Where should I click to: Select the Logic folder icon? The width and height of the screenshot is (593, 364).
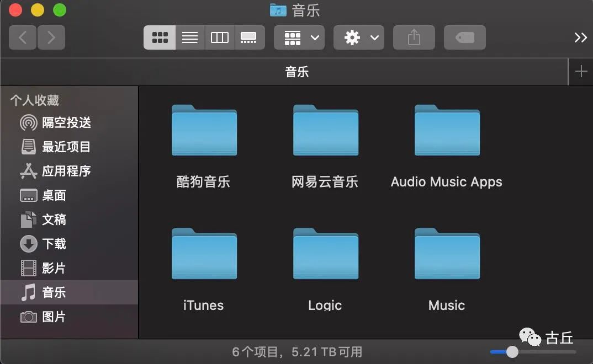326,254
